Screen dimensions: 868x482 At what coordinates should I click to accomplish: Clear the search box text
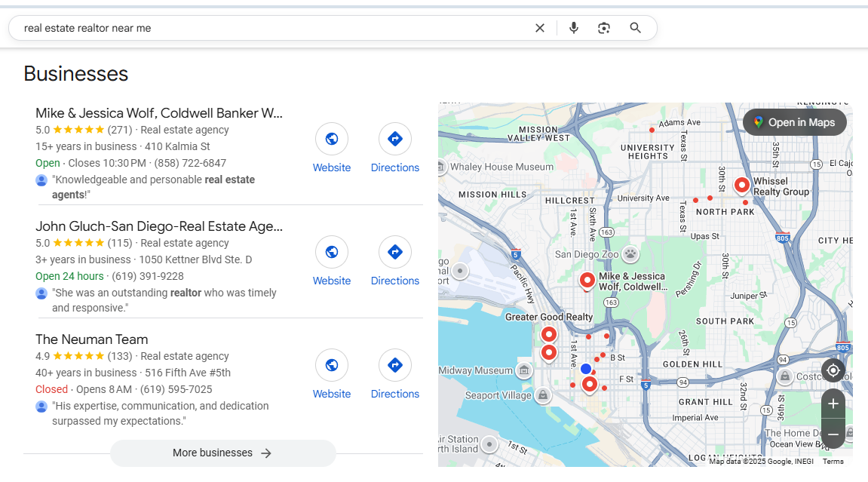540,28
